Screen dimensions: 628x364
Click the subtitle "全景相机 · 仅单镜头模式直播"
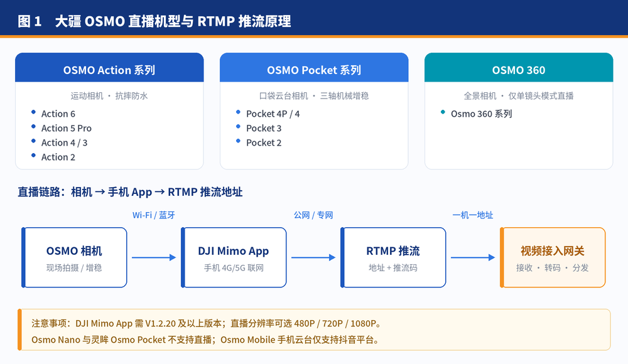(x=519, y=95)
